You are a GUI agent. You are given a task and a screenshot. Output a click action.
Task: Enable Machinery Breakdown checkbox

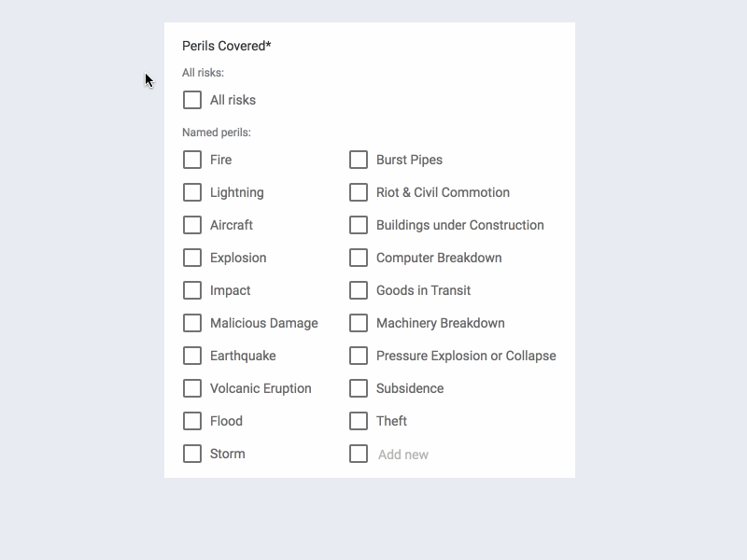click(359, 323)
